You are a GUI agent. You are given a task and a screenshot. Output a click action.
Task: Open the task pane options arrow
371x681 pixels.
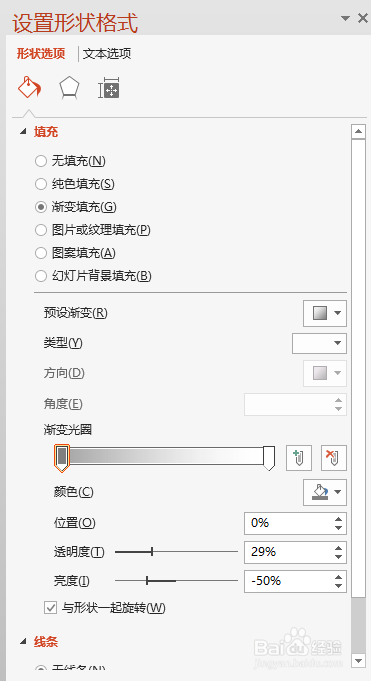click(x=345, y=18)
